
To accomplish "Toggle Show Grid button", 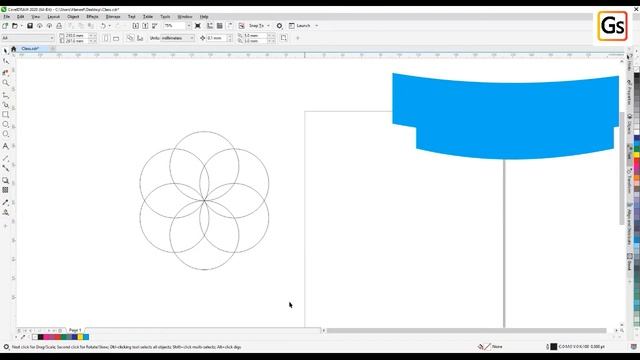I will point(220,26).
